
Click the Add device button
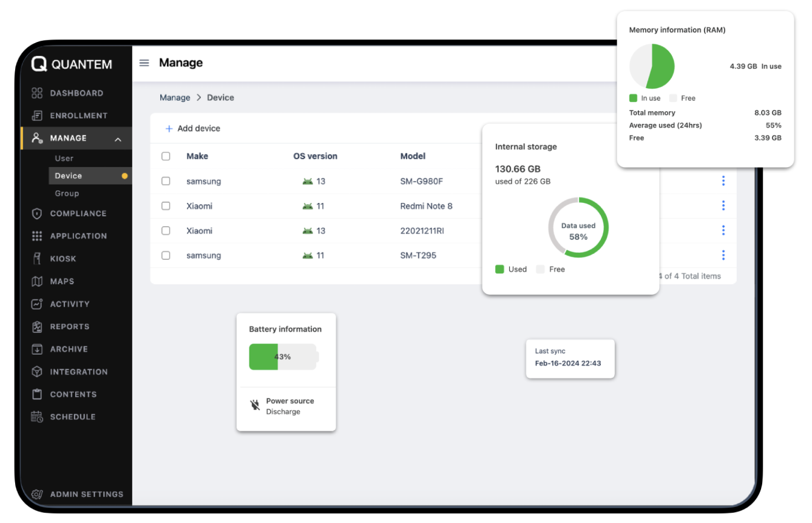pos(192,129)
